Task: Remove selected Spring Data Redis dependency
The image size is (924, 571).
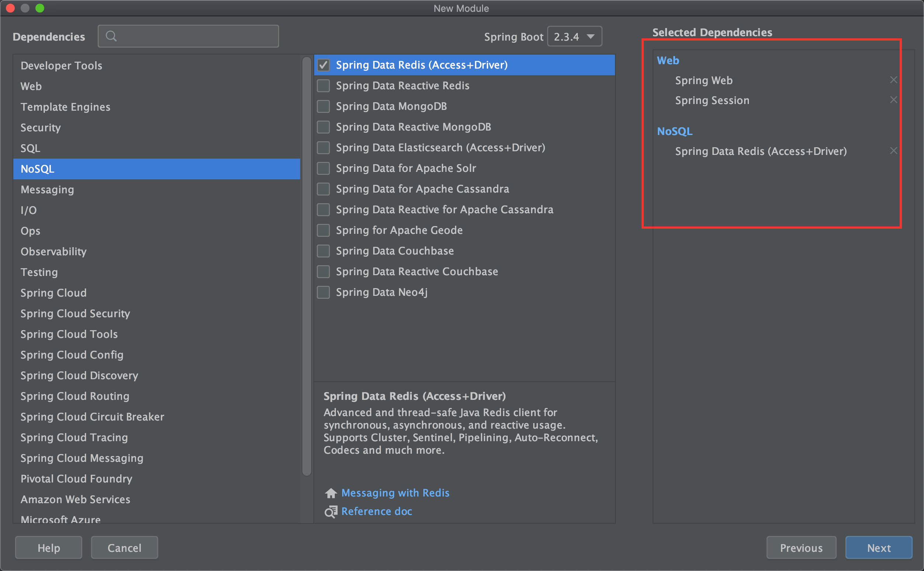Action: coord(893,151)
